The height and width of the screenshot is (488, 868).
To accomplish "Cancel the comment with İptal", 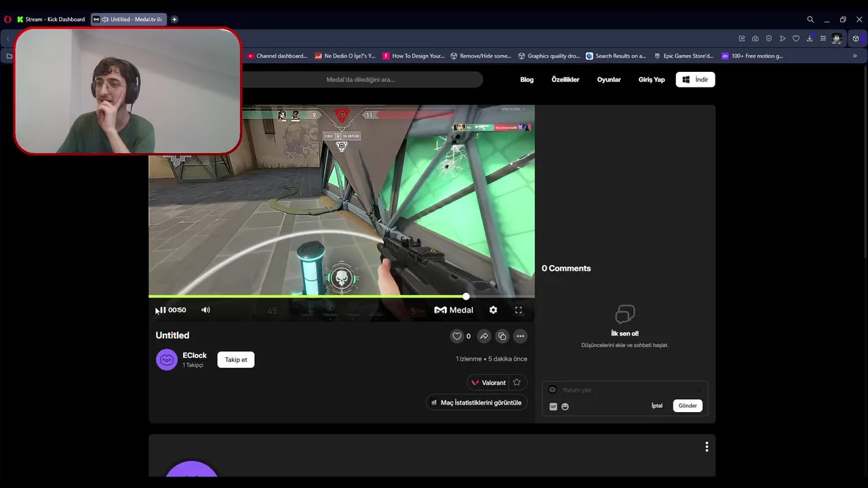I will tap(656, 406).
